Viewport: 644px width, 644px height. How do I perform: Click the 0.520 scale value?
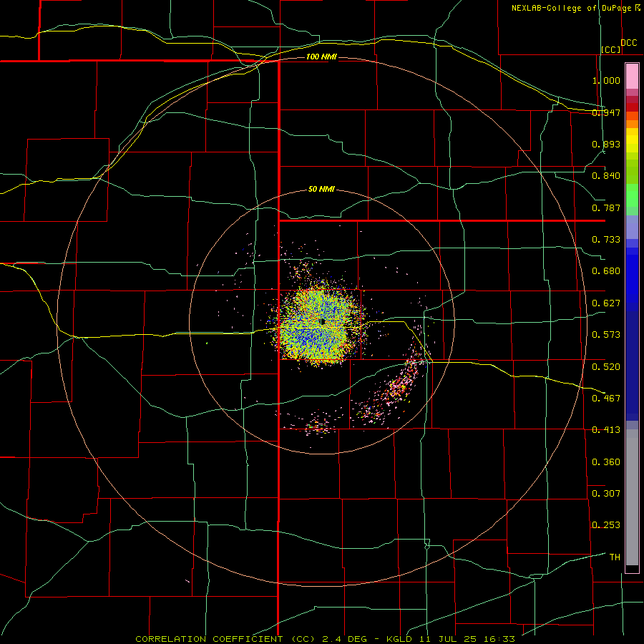[606, 366]
